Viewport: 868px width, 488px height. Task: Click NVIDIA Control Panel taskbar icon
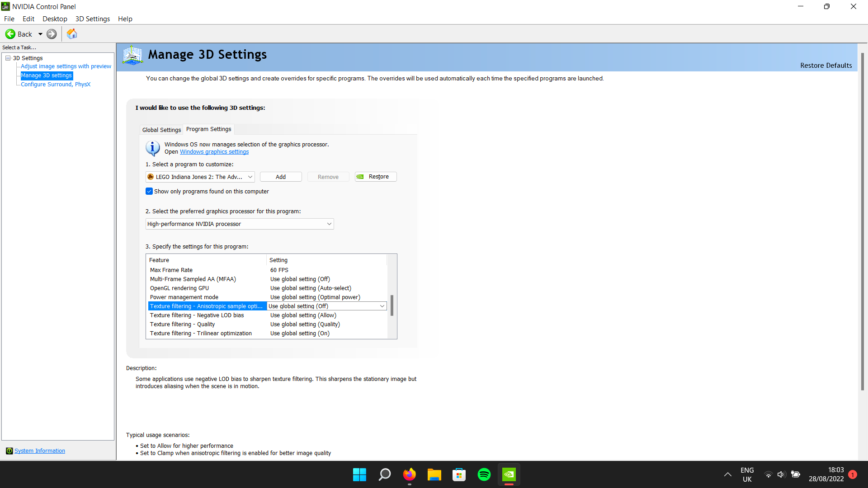click(509, 474)
